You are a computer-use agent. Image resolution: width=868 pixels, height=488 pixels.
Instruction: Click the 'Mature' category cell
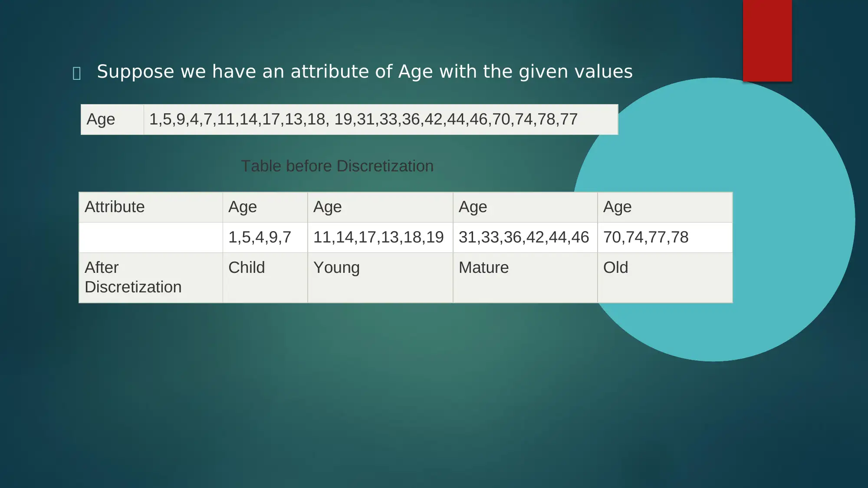(525, 278)
